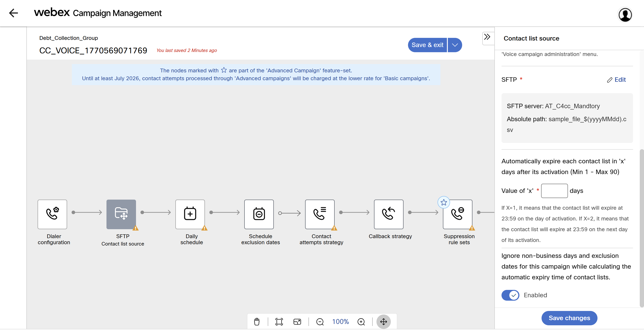Click the Save & exit button

pos(427,45)
